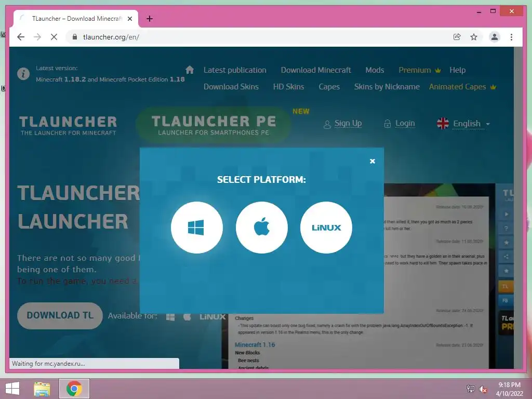532x399 pixels.
Task: Open a new browser tab
Action: click(x=150, y=19)
